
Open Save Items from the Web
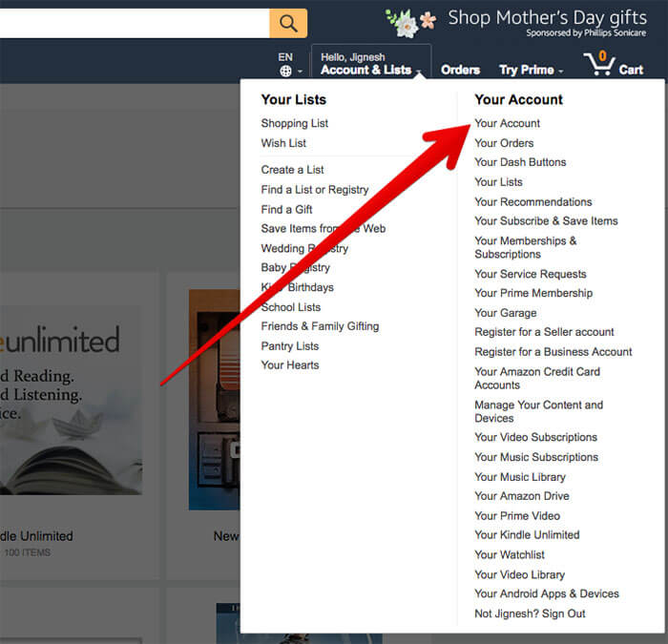click(x=324, y=229)
